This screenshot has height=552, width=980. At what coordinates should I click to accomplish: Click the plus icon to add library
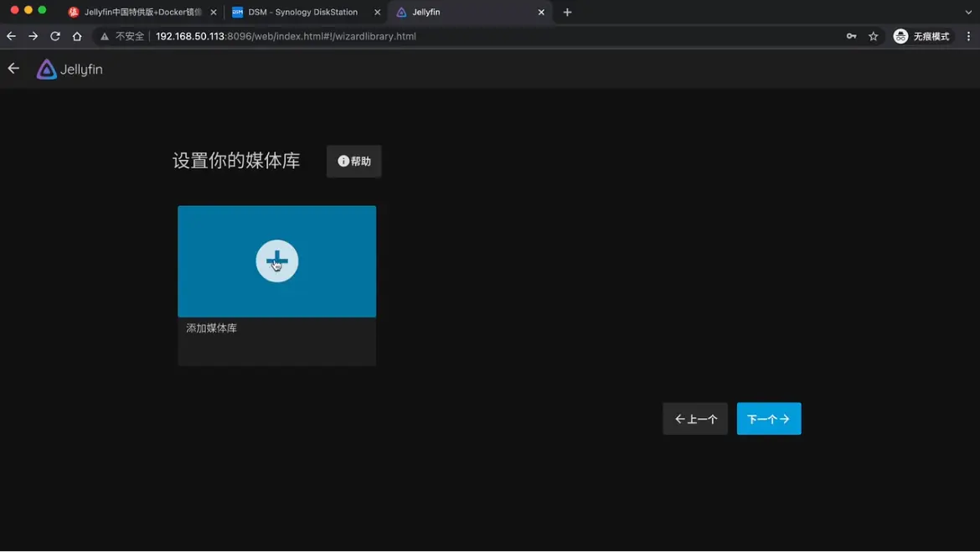coord(276,261)
